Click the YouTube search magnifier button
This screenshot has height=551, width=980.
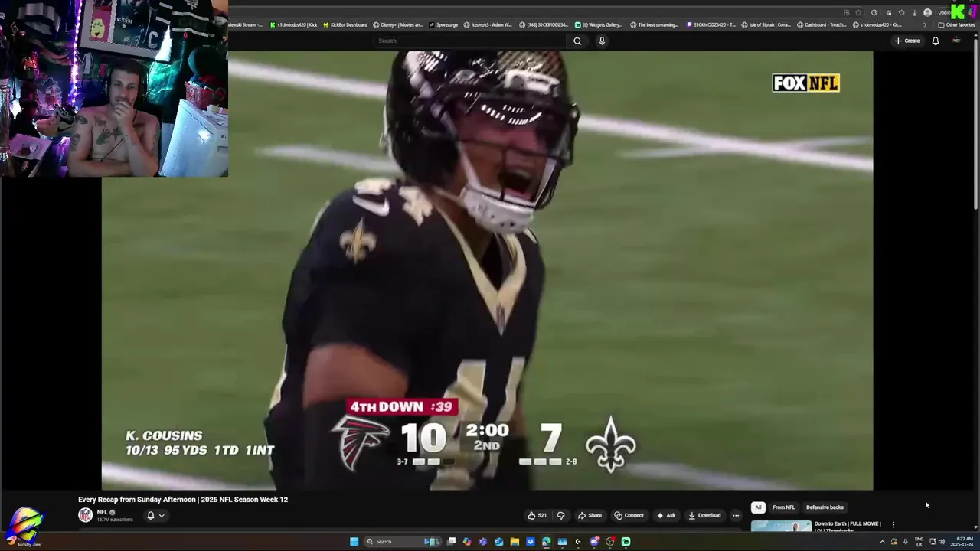(577, 41)
